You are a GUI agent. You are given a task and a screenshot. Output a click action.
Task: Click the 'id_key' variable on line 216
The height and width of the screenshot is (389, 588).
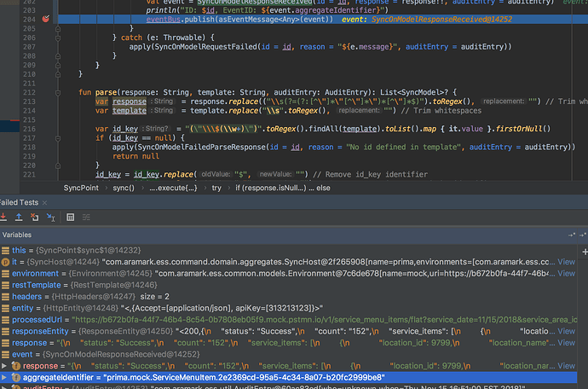125,129
